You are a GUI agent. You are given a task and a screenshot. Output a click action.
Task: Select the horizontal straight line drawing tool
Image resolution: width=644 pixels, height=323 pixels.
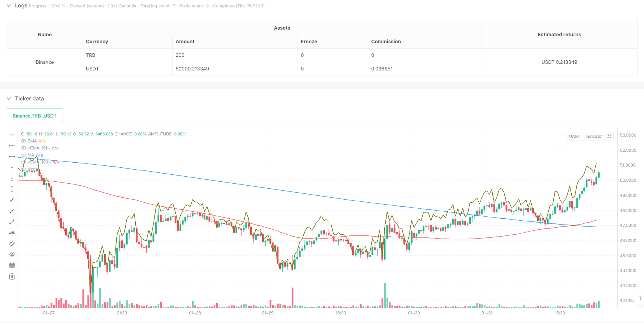point(12,135)
